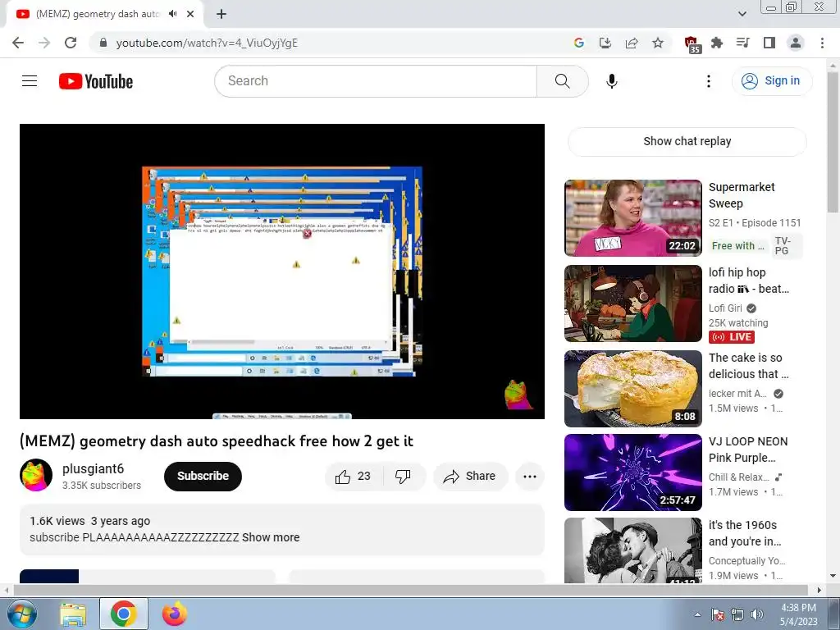Share this page from address bar
The width and height of the screenshot is (840, 630).
pyautogui.click(x=632, y=43)
